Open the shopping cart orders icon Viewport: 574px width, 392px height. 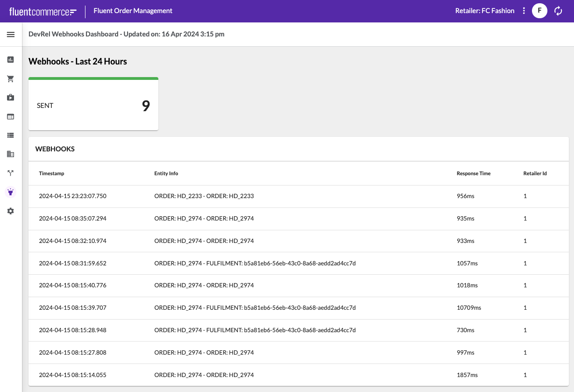click(11, 79)
